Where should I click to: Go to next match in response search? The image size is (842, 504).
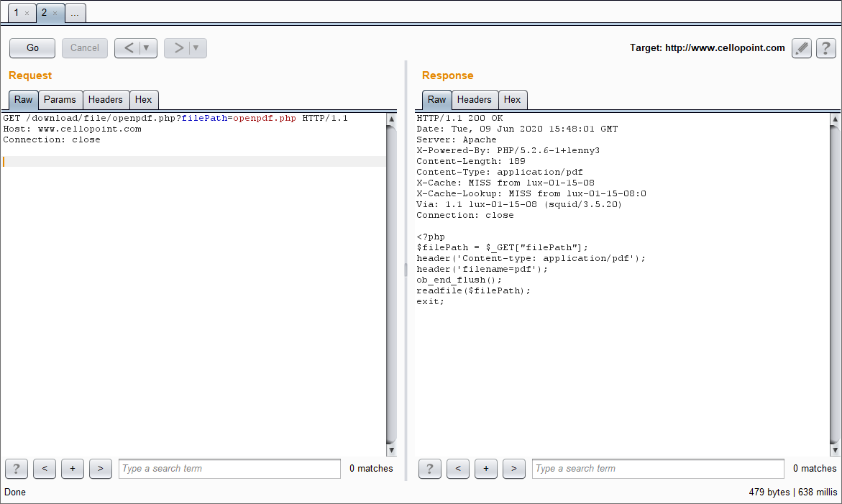tap(514, 469)
